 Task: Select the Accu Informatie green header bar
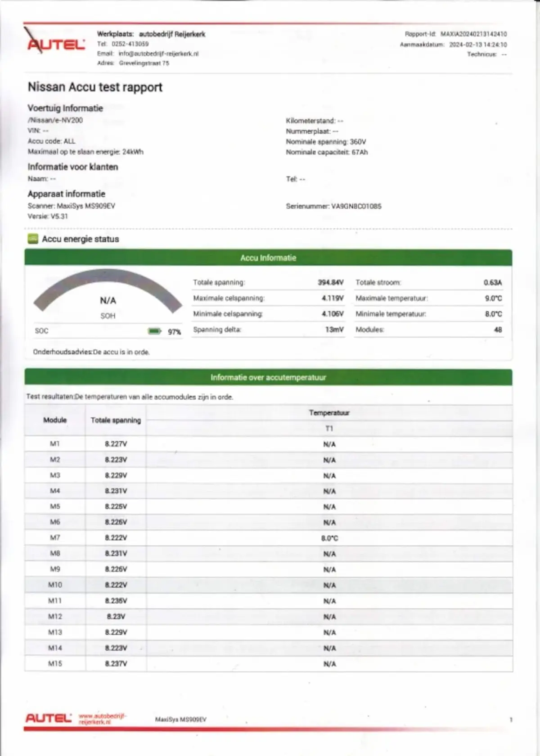click(268, 258)
